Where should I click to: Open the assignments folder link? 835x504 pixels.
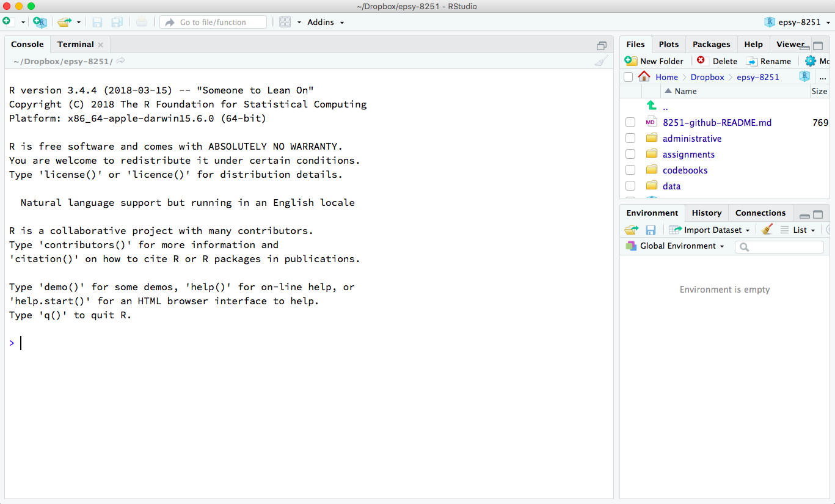pos(688,155)
